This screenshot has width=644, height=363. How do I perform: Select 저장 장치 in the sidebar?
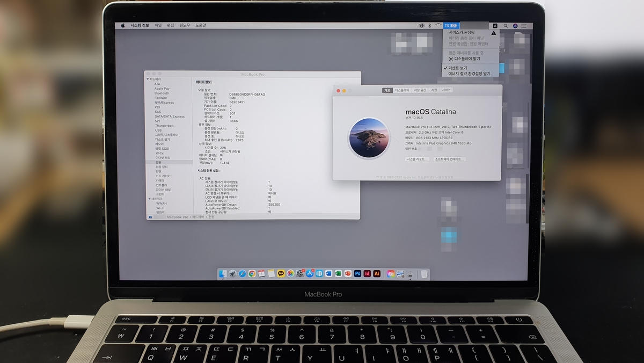tap(162, 166)
